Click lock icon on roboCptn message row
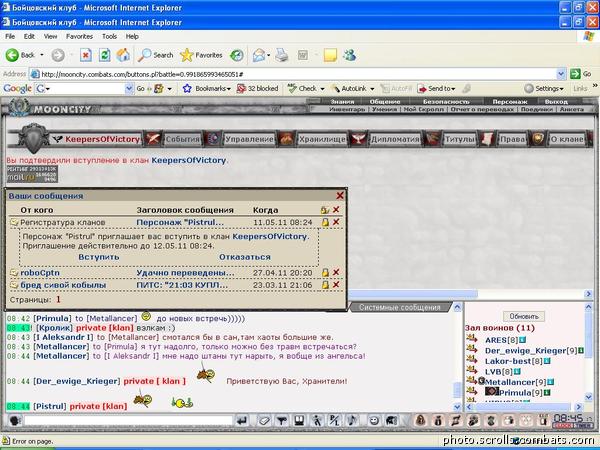Viewport: 600px width, 450px height. click(x=325, y=273)
